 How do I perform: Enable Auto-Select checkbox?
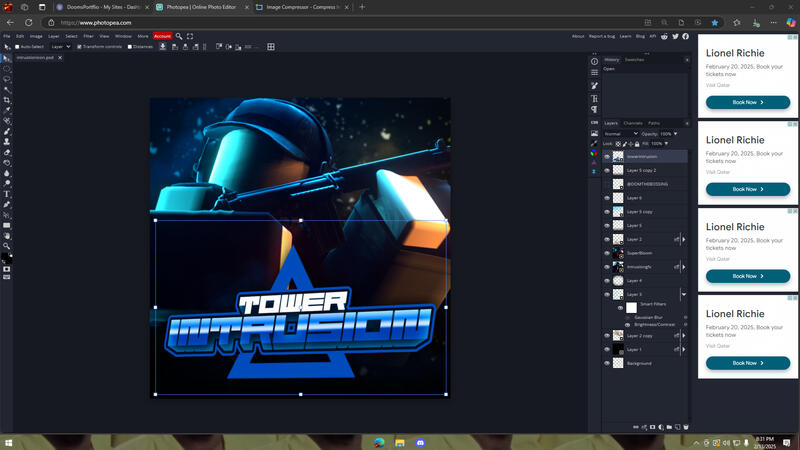pyautogui.click(x=17, y=46)
